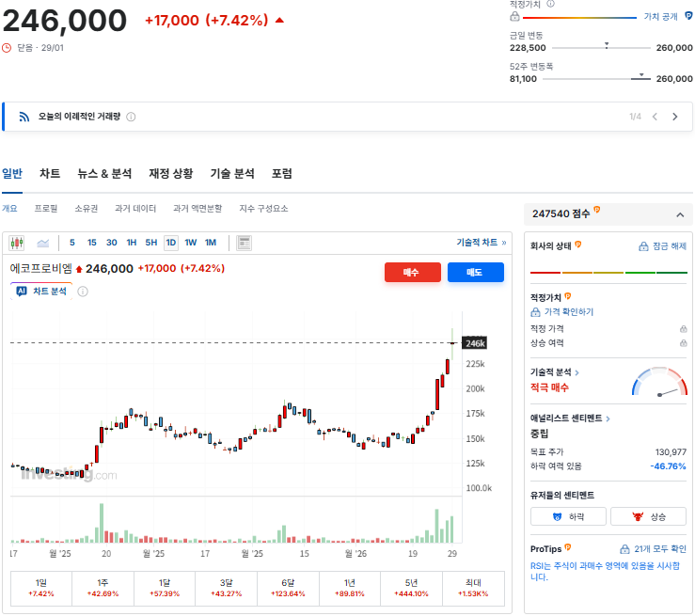This screenshot has height=616, width=695.
Task: Select the 3달 +43.27% period cell
Action: (x=226, y=588)
